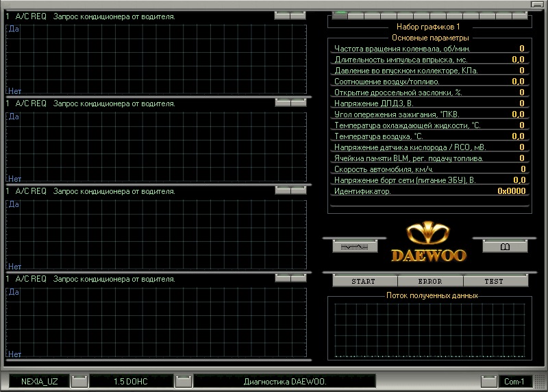Select 'Напряжение датчика кислорода' row
Viewport: 548px width, 392px height.
tap(429, 147)
